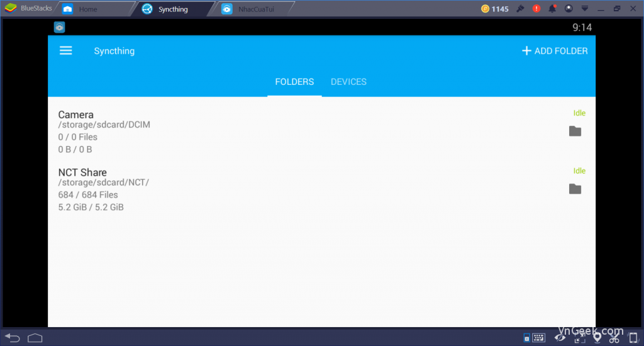
Task: Open the keyboard controls icon
Action: [538, 338]
